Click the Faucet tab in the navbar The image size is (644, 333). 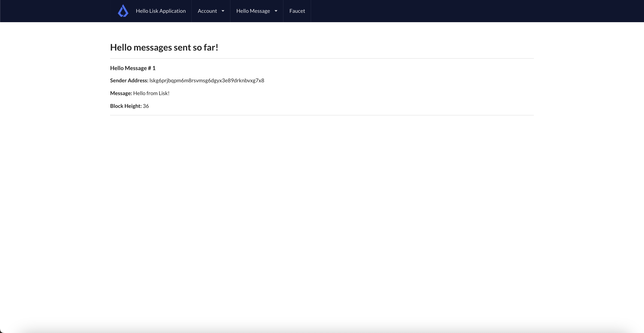297,11
